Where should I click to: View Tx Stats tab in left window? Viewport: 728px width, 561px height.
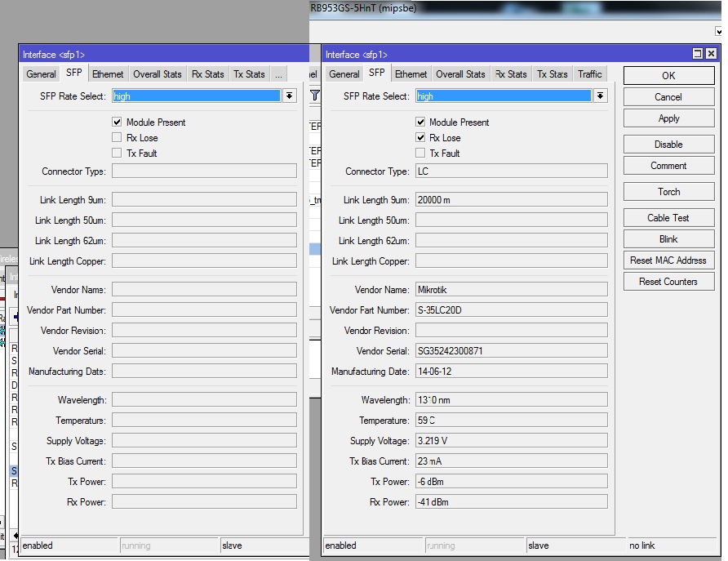click(249, 74)
